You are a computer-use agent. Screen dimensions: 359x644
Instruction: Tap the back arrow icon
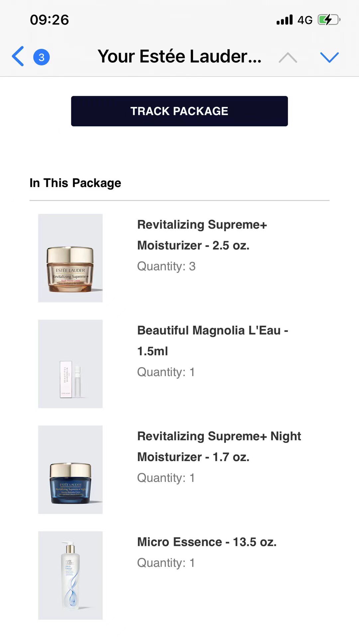pos(18,56)
